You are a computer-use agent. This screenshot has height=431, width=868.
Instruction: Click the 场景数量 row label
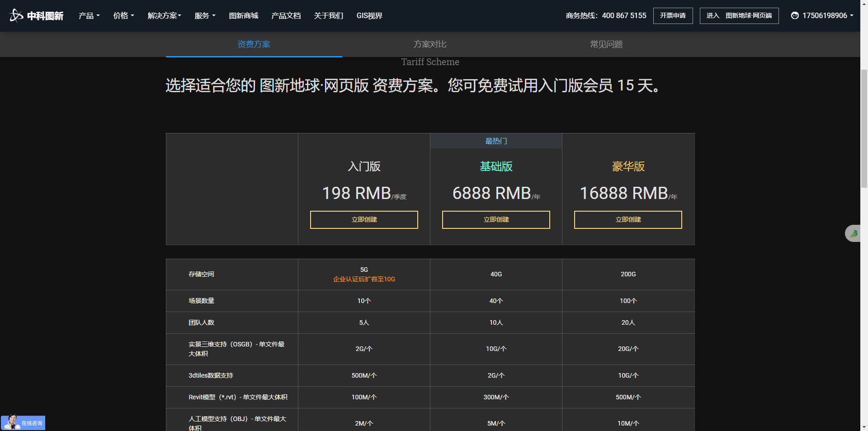(201, 301)
